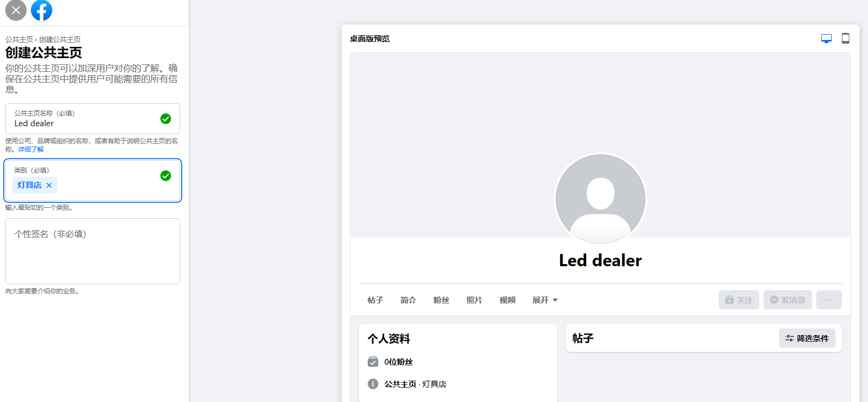868x402 pixels.
Task: Select the 照片 tab
Action: (x=474, y=300)
